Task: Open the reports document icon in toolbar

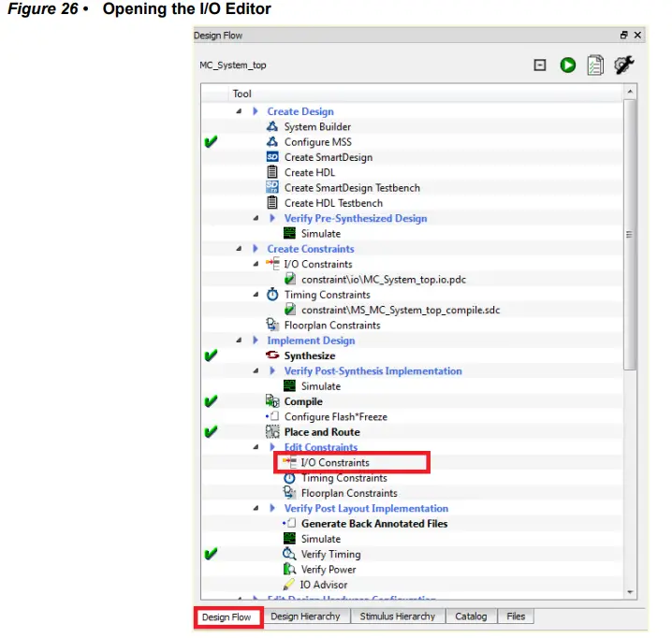Action: point(595,65)
